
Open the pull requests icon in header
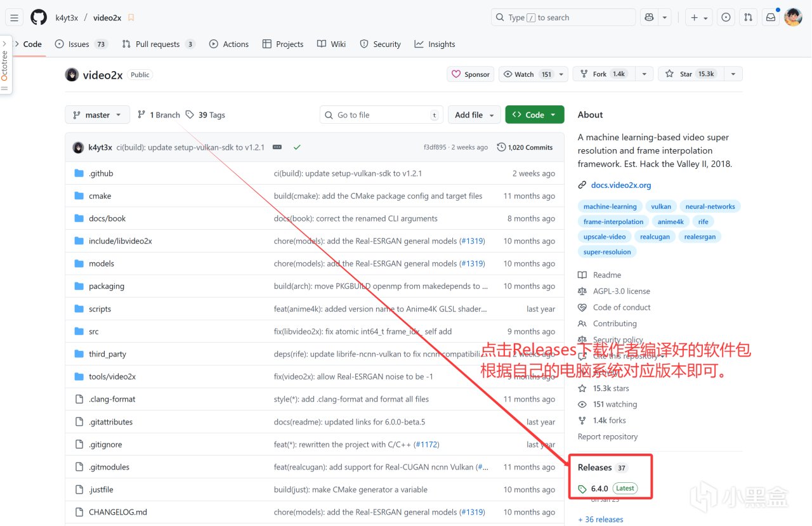(x=749, y=18)
